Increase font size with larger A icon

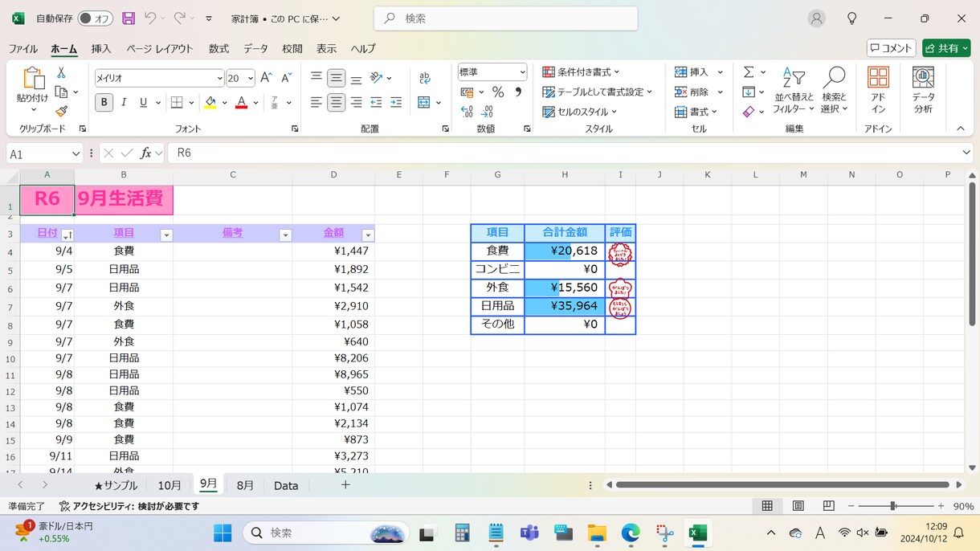tap(266, 78)
